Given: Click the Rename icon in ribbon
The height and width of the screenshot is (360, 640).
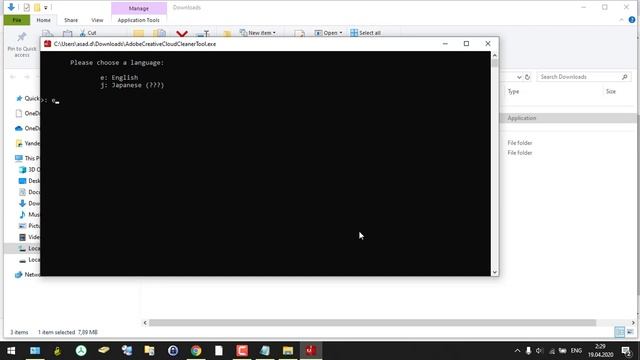Looking at the screenshot, I should tap(203, 33).
